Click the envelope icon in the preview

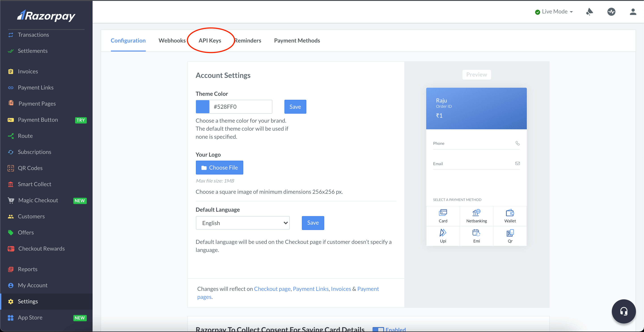517,163
